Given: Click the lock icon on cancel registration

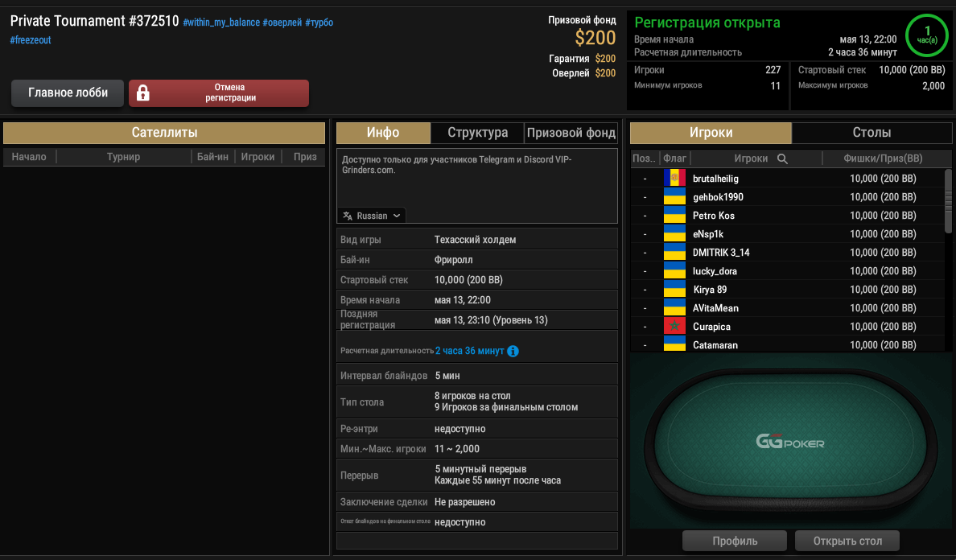Looking at the screenshot, I should tap(142, 93).
